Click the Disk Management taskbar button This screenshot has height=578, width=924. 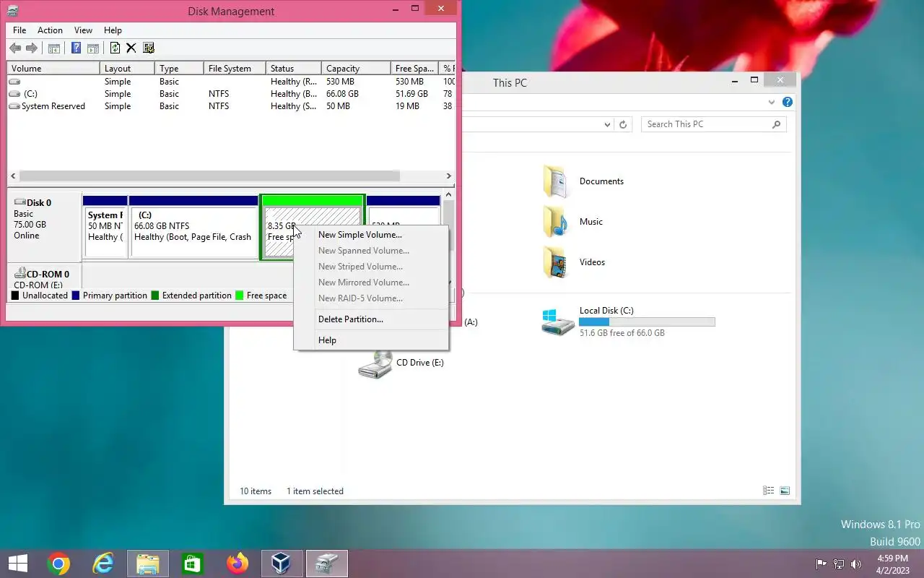click(327, 564)
